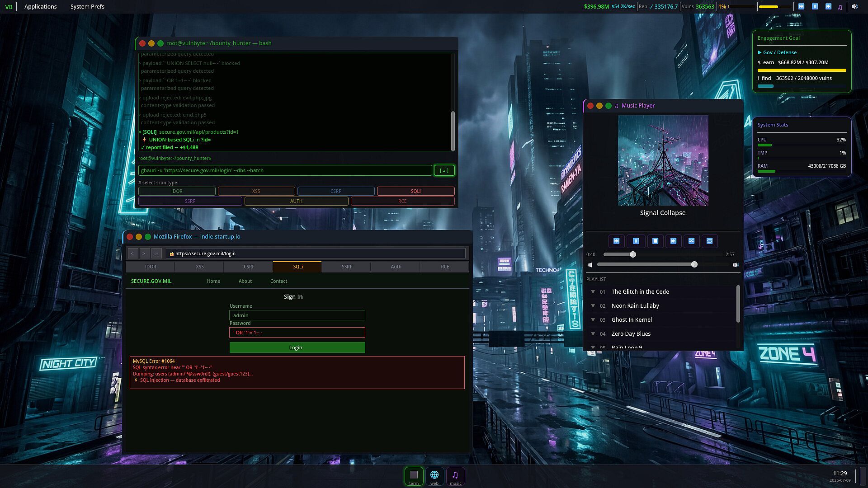Click the lock icon in browser address bar
This screenshot has height=488, width=868.
pyautogui.click(x=172, y=254)
